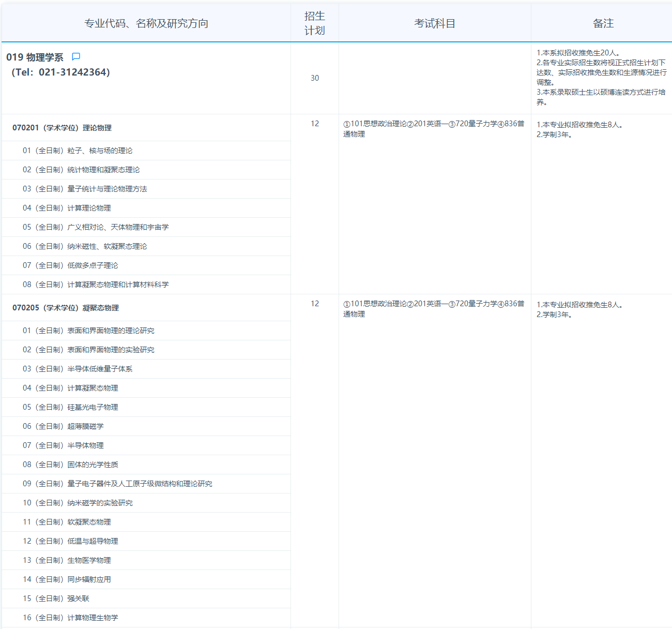
Task: Select 03 半导体低维量子体系 direction
Action: [78, 369]
